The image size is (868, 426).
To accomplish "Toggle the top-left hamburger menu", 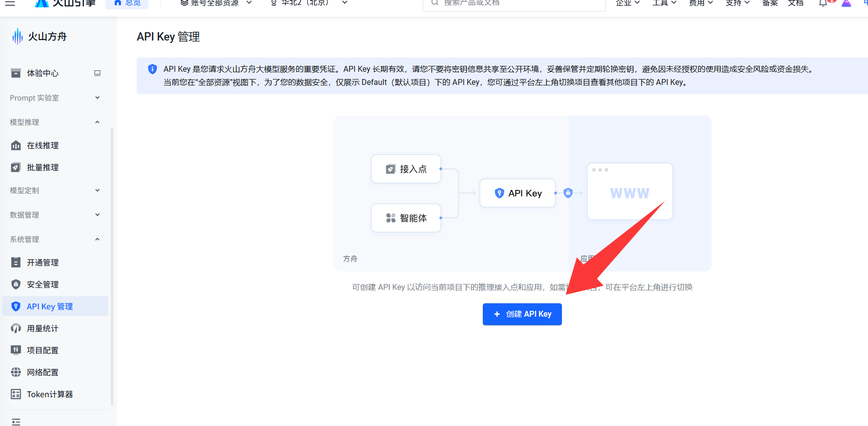I will (x=10, y=3).
